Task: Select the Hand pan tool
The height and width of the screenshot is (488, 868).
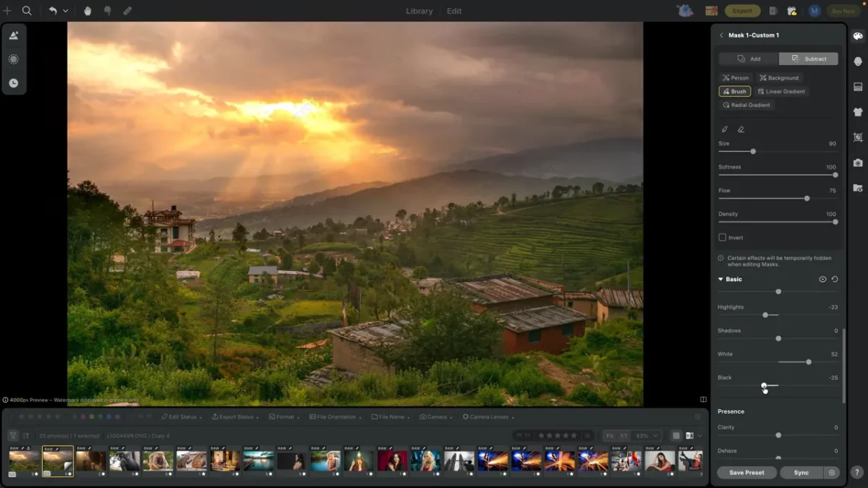Action: [x=88, y=11]
